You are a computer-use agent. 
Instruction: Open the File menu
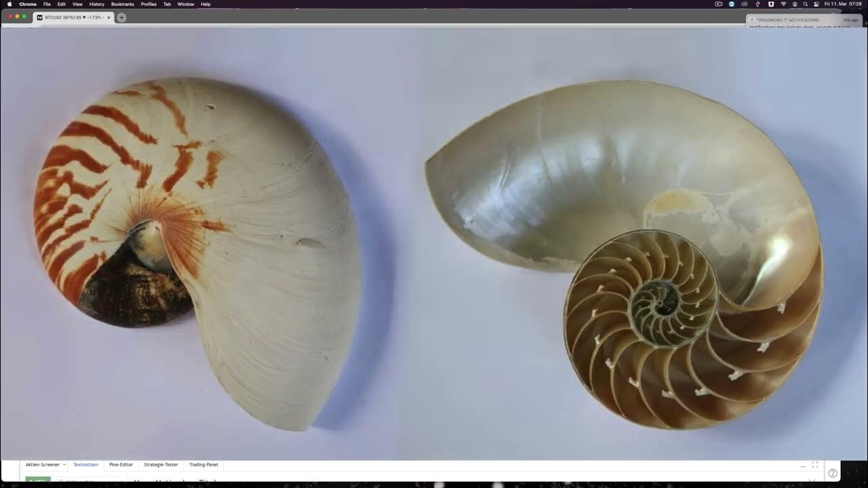click(x=47, y=4)
